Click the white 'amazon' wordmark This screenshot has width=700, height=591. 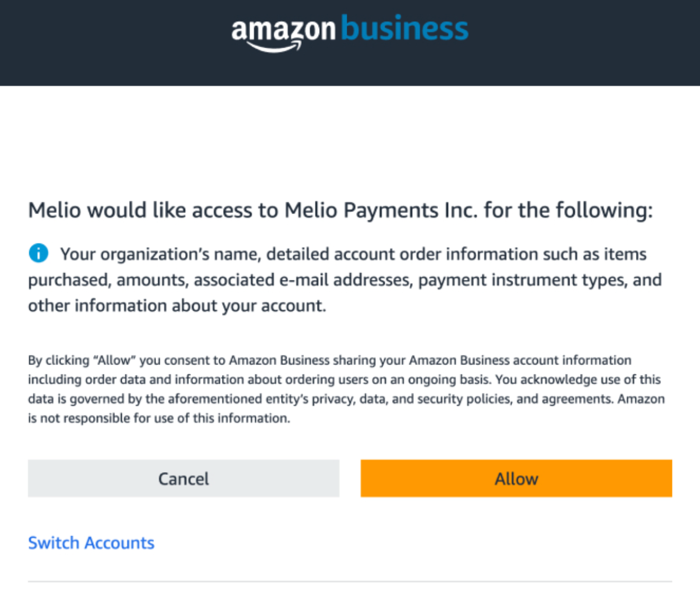(283, 29)
